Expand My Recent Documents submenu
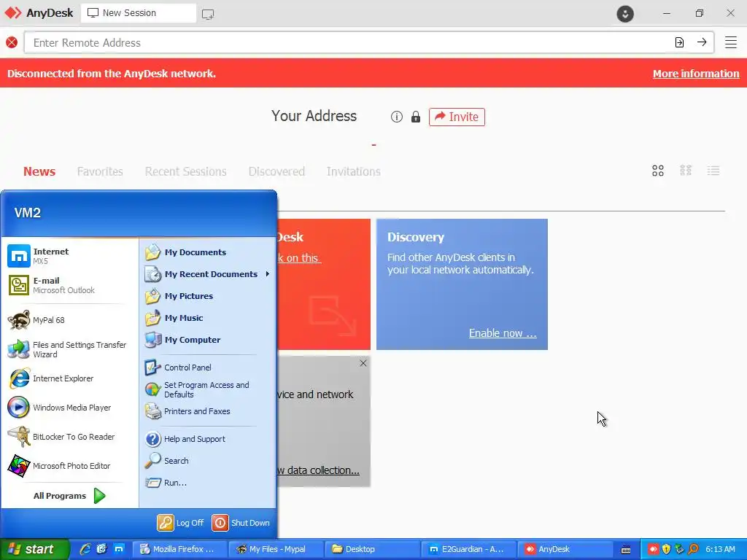 point(207,274)
